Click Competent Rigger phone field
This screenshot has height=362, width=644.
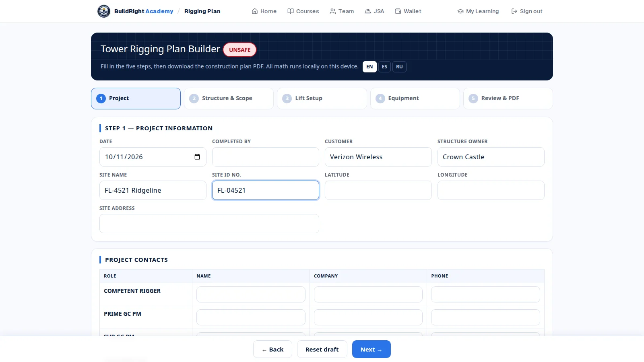485,294
